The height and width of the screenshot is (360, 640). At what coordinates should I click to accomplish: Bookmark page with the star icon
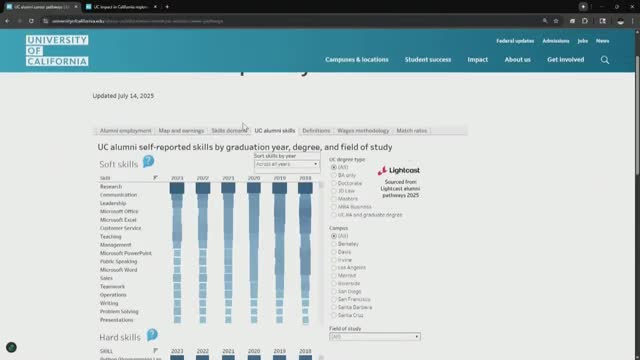pos(556,21)
